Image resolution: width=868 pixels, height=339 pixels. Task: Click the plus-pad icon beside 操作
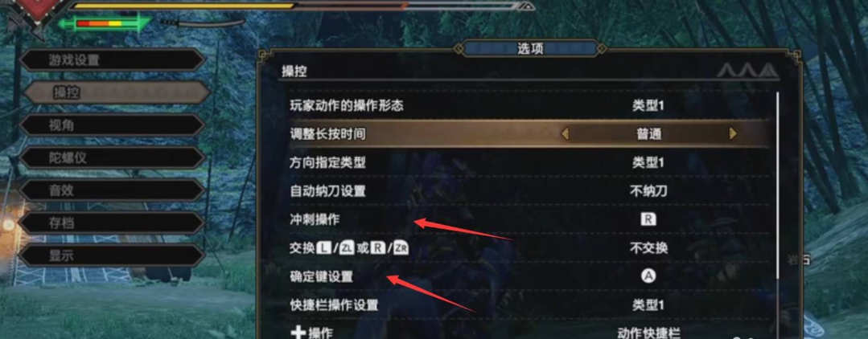(x=298, y=333)
